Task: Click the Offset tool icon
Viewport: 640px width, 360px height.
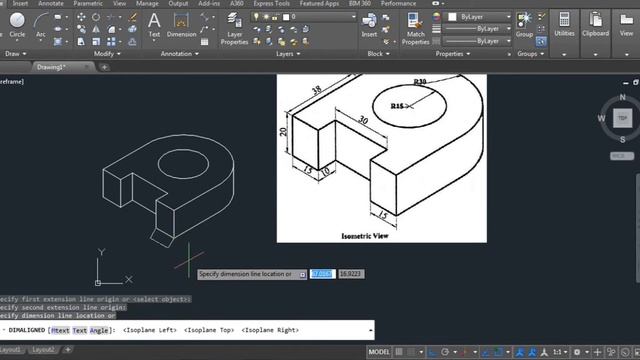Action: click(132, 42)
